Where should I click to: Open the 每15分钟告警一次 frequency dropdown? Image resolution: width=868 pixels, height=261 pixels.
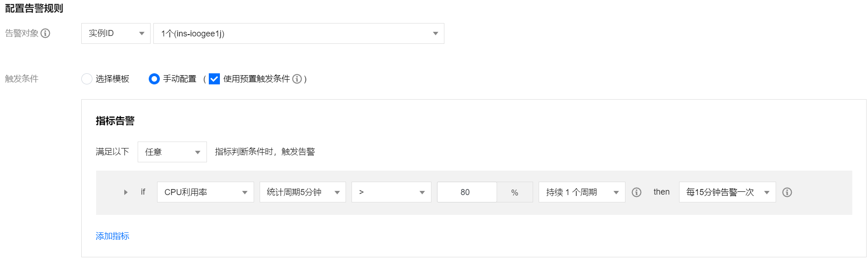click(728, 192)
